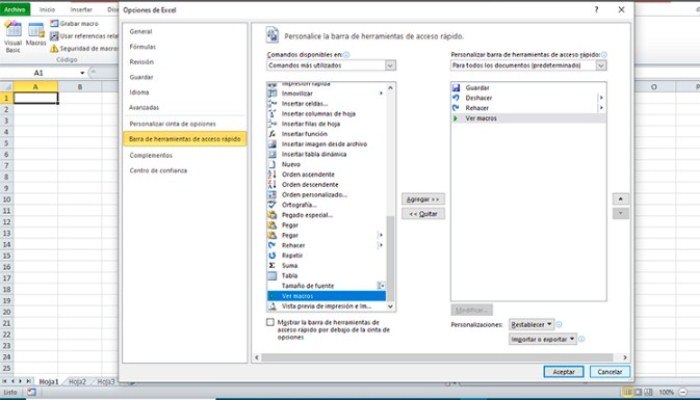Expand the Name Box dropdown arrow

82,73
